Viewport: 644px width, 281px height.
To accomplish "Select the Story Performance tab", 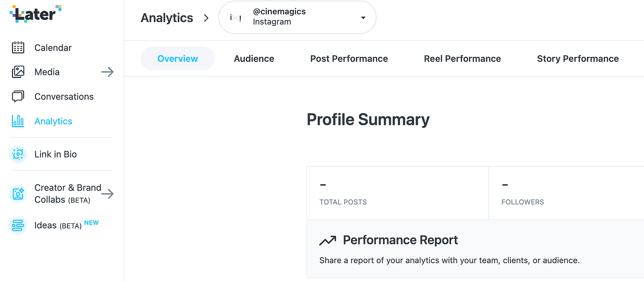I will coord(577,59).
